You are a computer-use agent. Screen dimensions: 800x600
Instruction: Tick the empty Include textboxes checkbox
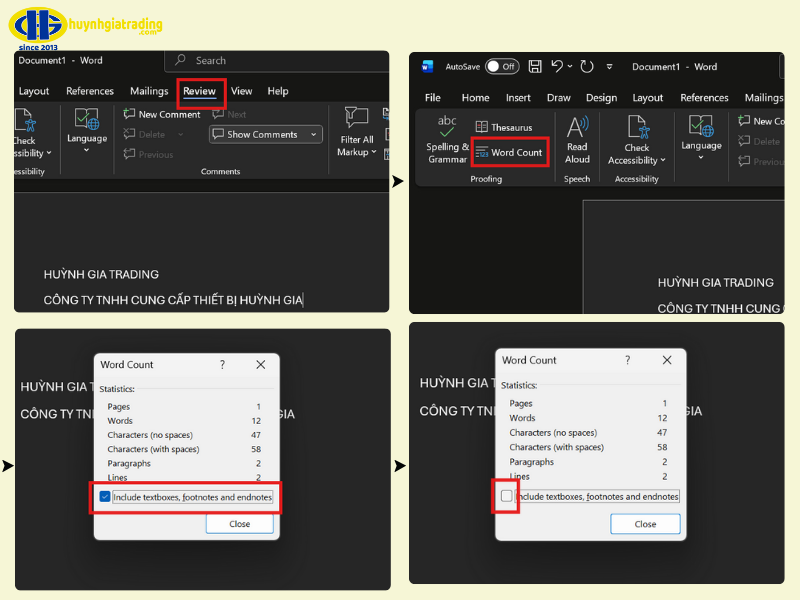coord(506,496)
